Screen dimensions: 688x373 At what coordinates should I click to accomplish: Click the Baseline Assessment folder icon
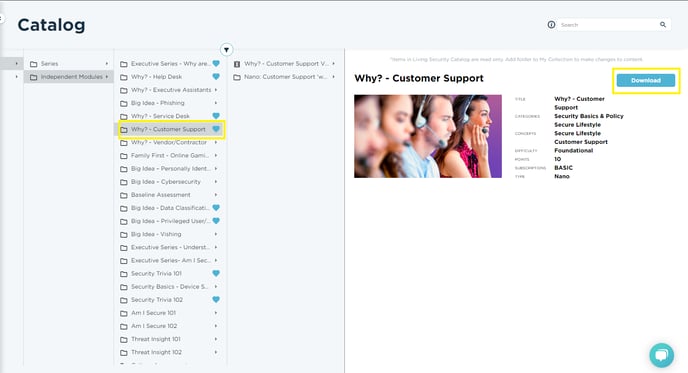(124, 195)
